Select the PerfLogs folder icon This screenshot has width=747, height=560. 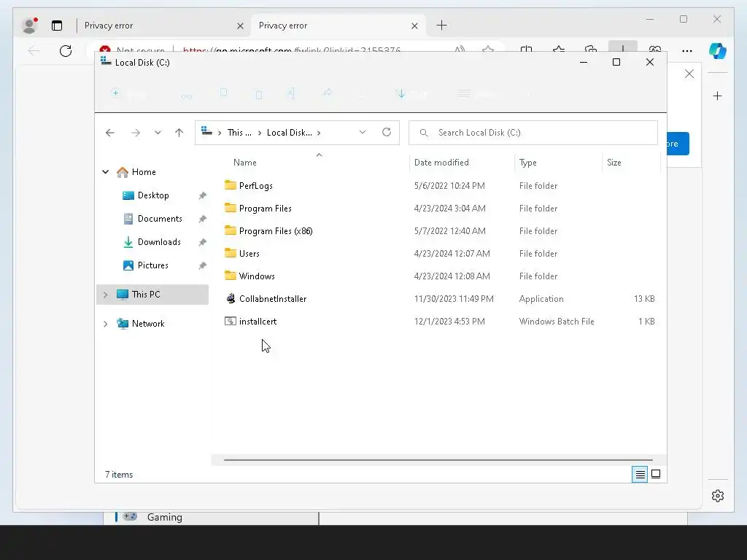231,184
